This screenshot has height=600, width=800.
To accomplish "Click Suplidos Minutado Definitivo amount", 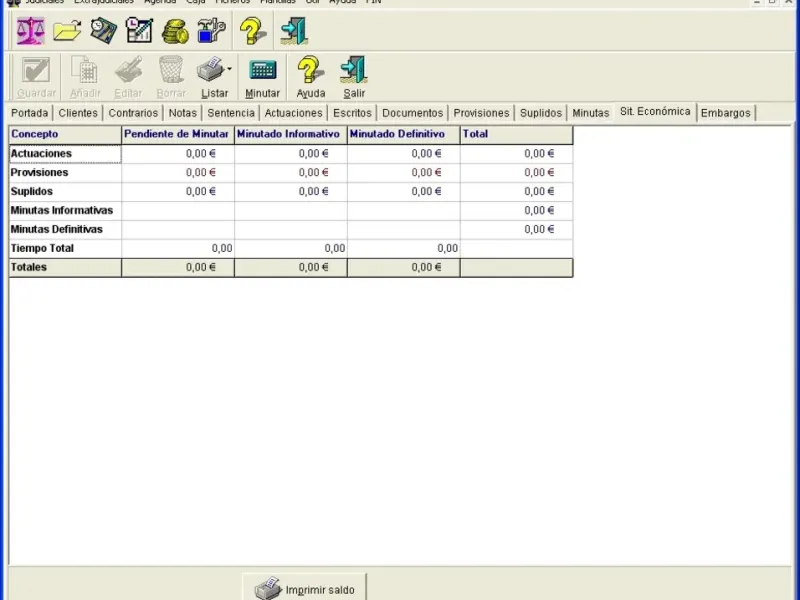I will pyautogui.click(x=404, y=191).
